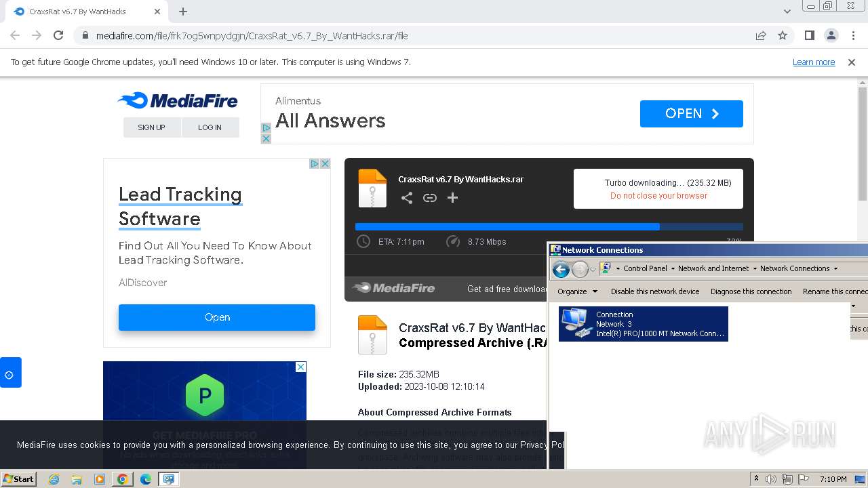Screen dimensions: 868x488
Task: Click the footer MediaFire logo in download box
Action: pos(393,288)
